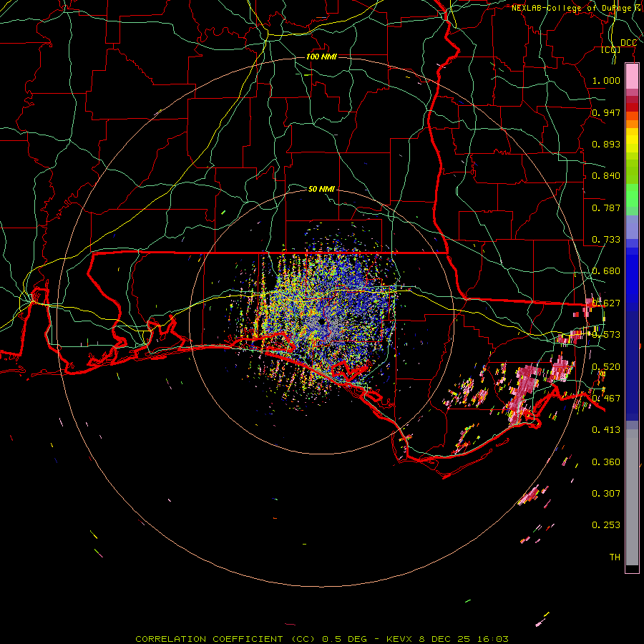
Task: Click the 0.413 legend value
Action: click(x=606, y=430)
